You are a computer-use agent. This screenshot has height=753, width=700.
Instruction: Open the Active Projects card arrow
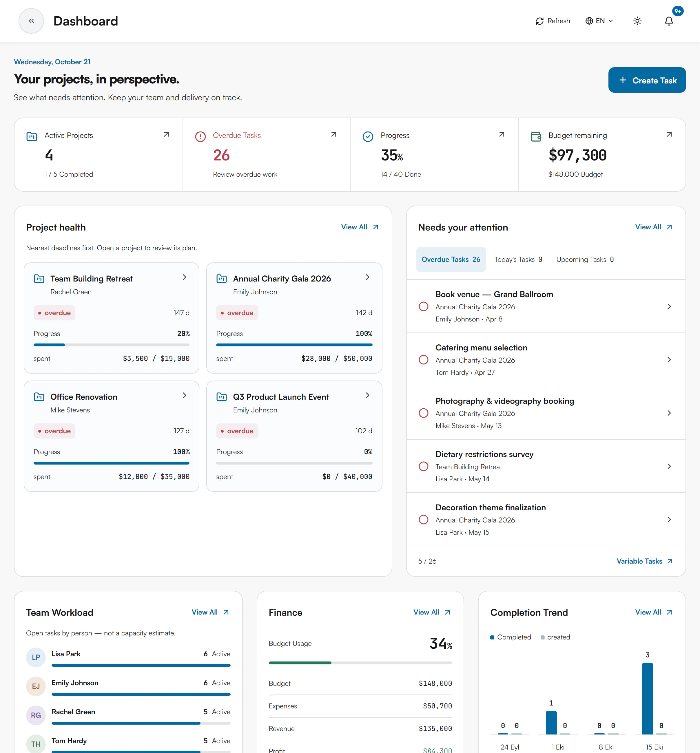166,134
